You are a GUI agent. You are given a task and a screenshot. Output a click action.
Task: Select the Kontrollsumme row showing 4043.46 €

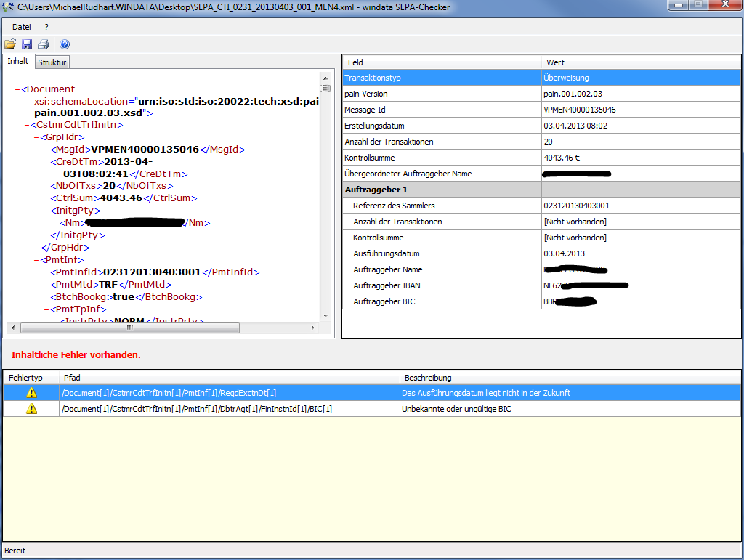point(541,158)
